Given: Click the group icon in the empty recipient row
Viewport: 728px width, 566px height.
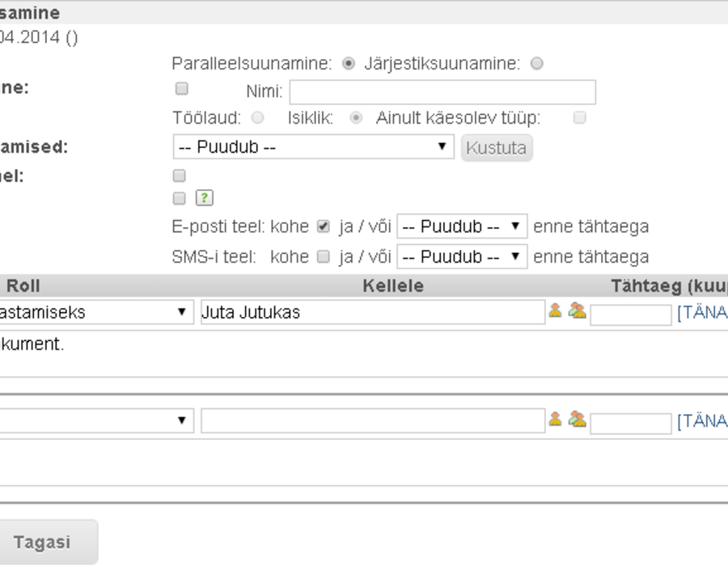Looking at the screenshot, I should coord(577,419).
